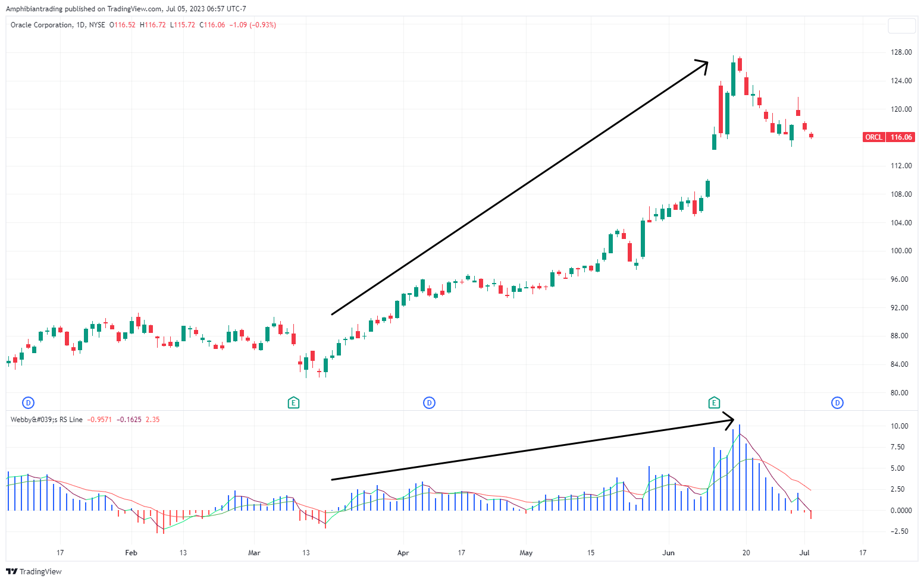924x582 pixels.
Task: Click the 112.00 price axis label
Action: pos(901,166)
